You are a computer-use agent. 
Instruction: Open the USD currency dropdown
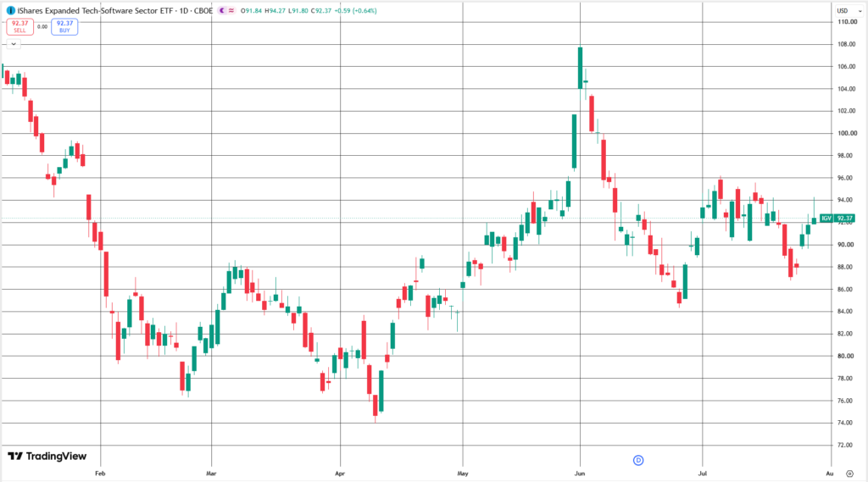(x=849, y=10)
